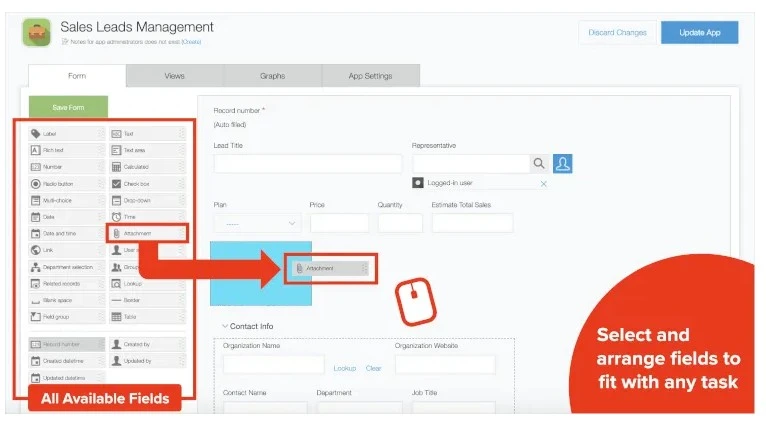The width and height of the screenshot is (766, 421).
Task: Open the blue user picker button
Action: tap(563, 164)
